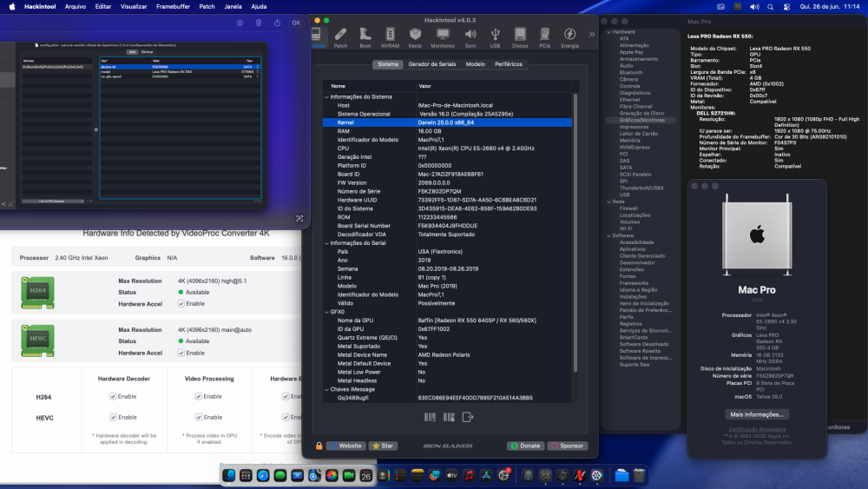
Task: Switch to the Modelo tab
Action: pos(475,64)
